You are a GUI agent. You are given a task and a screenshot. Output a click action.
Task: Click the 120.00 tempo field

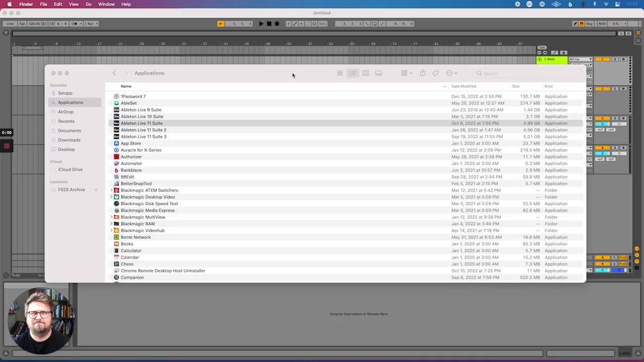(x=34, y=24)
